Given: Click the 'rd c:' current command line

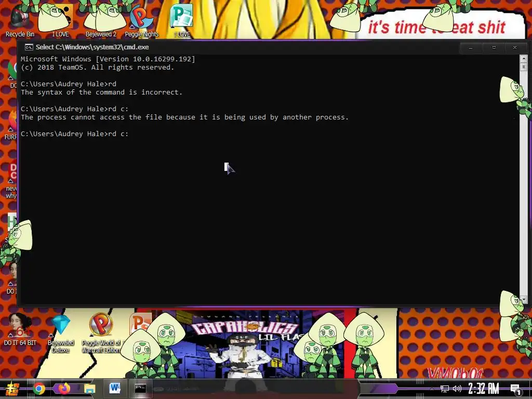Looking at the screenshot, I should [x=75, y=134].
